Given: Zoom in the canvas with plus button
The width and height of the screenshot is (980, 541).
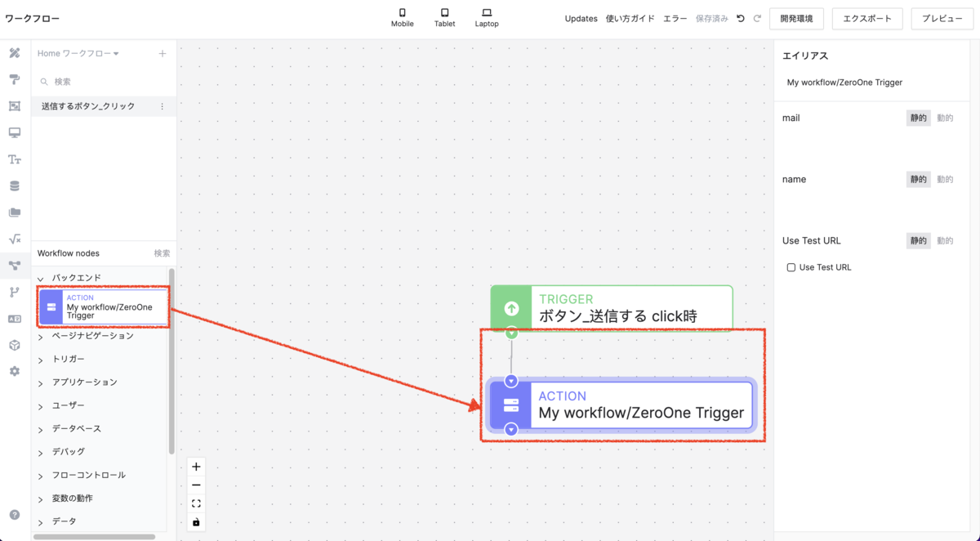Looking at the screenshot, I should click(196, 467).
